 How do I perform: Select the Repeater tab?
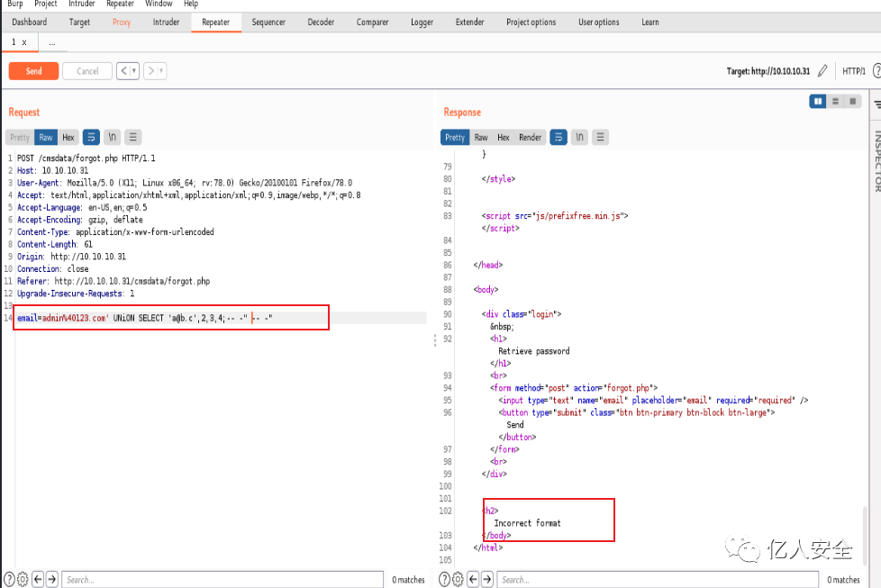216,23
